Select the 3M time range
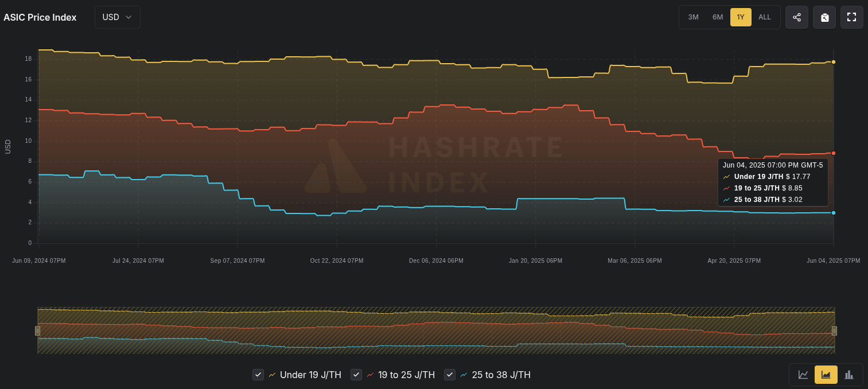Screen dimensions: 868x389 (x=693, y=17)
